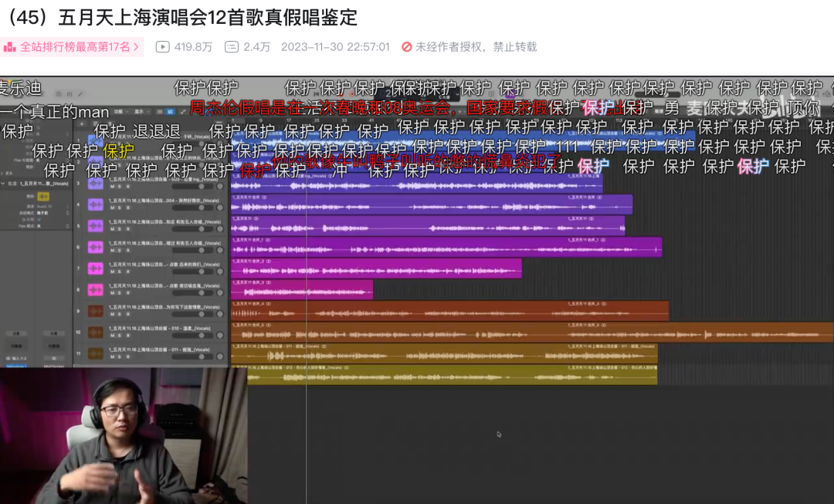This screenshot has width=834, height=504.
Task: Click the track 6 magenta waveform icon
Action: point(95,247)
